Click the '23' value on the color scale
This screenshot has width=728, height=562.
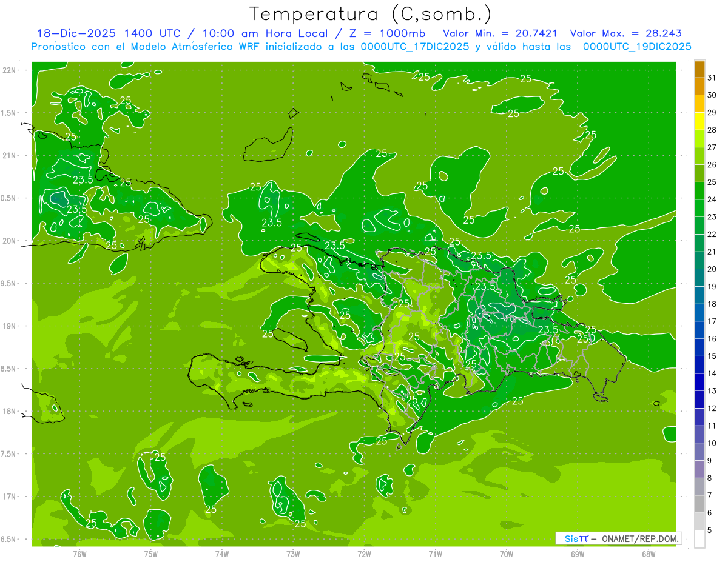coord(712,217)
